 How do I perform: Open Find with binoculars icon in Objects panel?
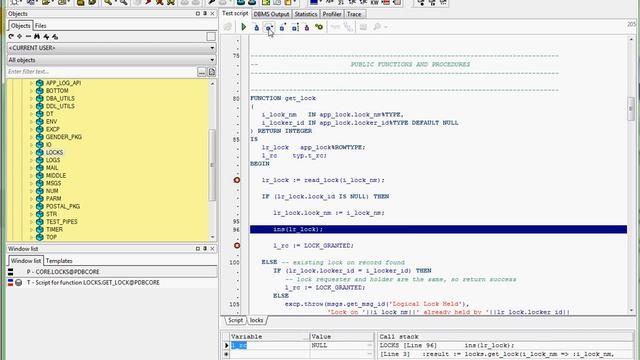coord(37,37)
